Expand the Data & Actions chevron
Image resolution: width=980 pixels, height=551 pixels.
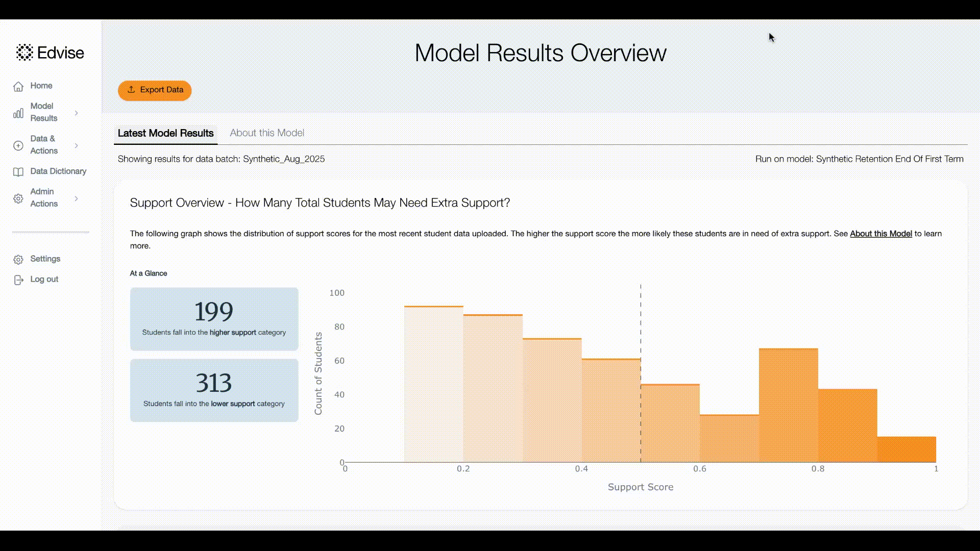click(77, 145)
